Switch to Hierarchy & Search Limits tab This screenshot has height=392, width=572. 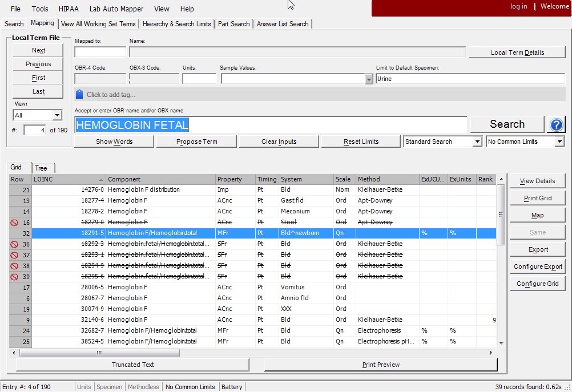coord(176,24)
